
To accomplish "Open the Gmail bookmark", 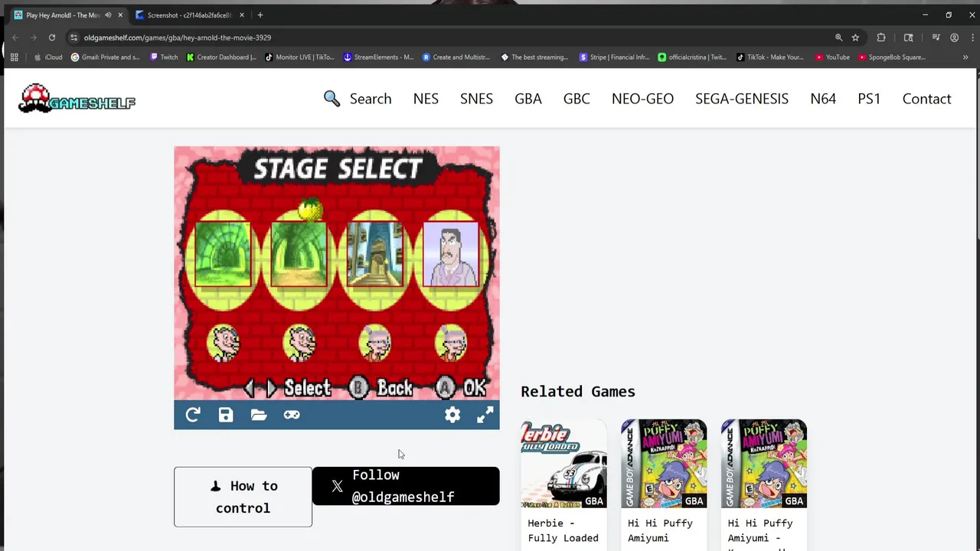I will click(105, 57).
